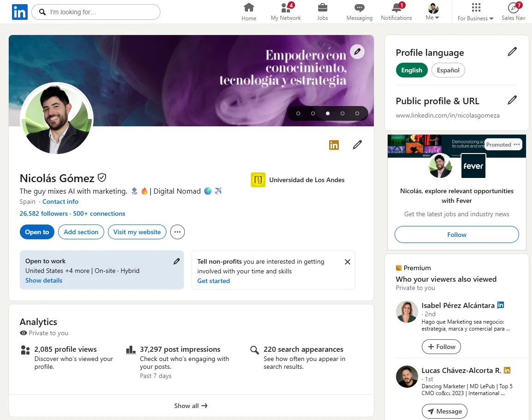Click the LinkedIn badge beside Isabel Pérez Alcántara
The width and height of the screenshot is (532, 420).
click(501, 305)
